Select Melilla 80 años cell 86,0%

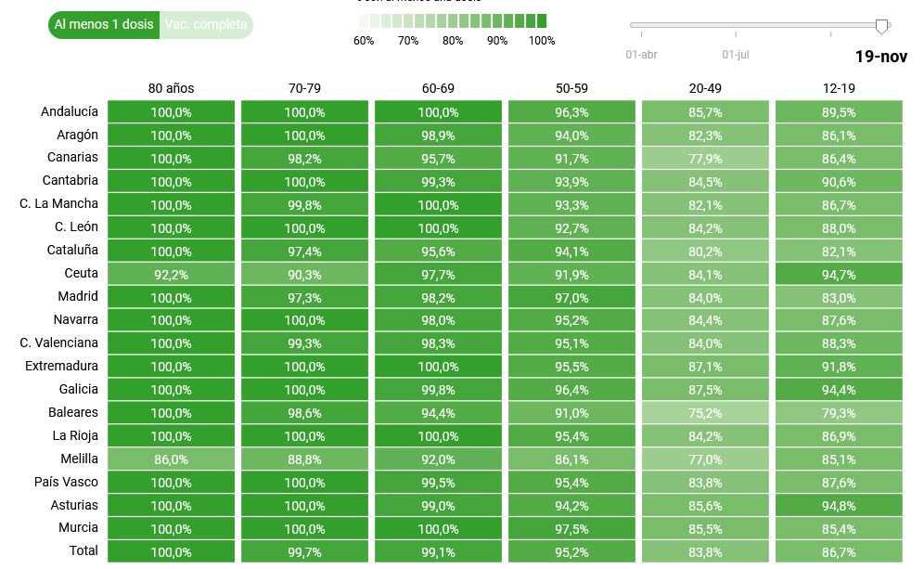coord(171,459)
